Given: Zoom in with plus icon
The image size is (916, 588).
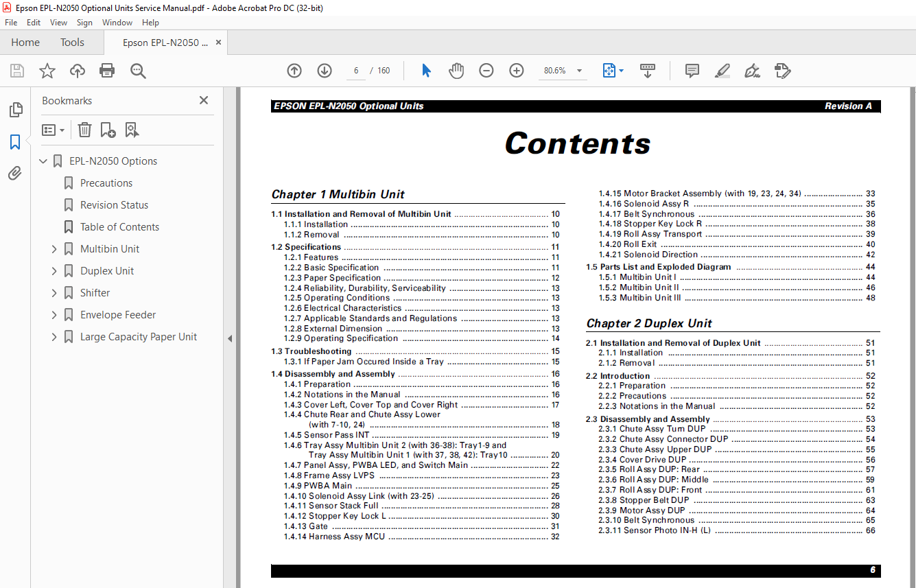Looking at the screenshot, I should [517, 71].
